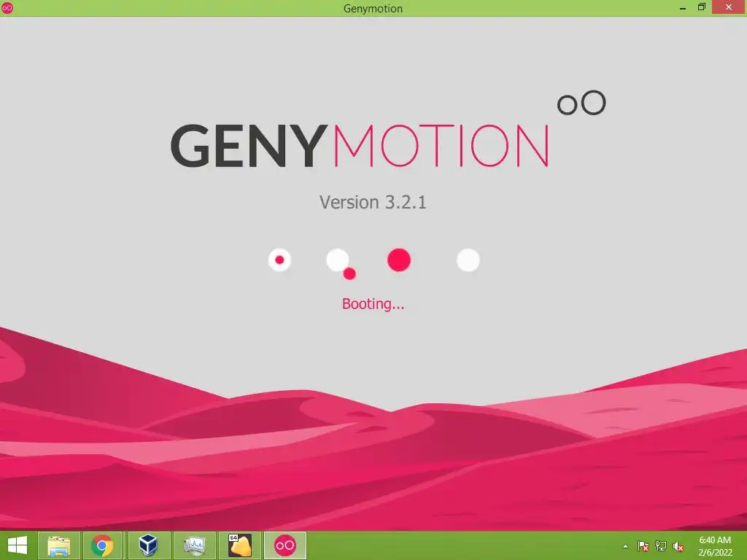Open the network status tray icon
Viewport: 747px width, 560px height.
[x=661, y=546]
